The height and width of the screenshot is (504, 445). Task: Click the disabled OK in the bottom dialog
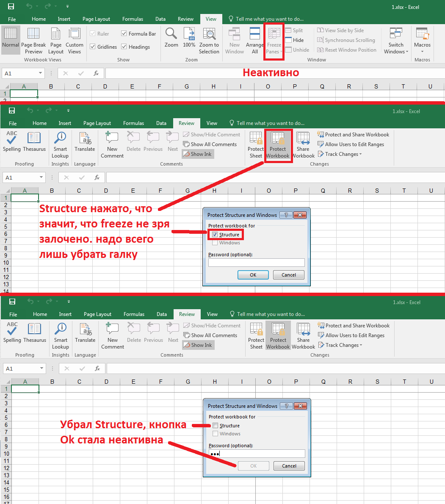[254, 466]
